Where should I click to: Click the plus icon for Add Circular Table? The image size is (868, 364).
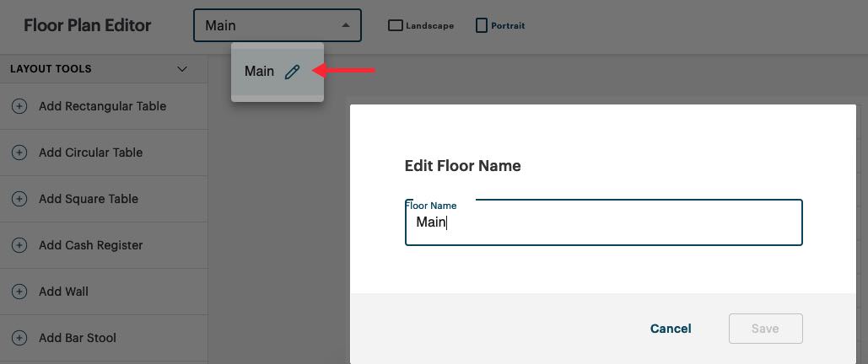19,153
